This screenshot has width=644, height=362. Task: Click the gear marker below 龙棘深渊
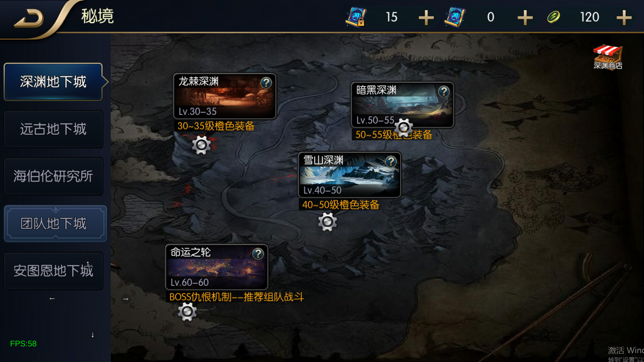202,145
